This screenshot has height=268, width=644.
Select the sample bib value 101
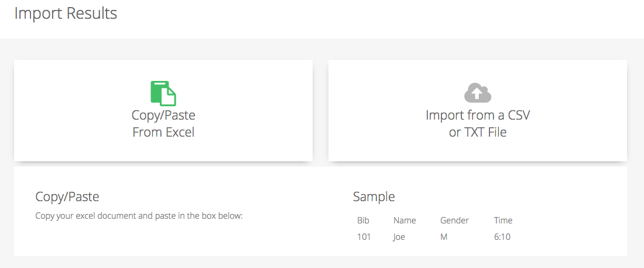point(364,237)
